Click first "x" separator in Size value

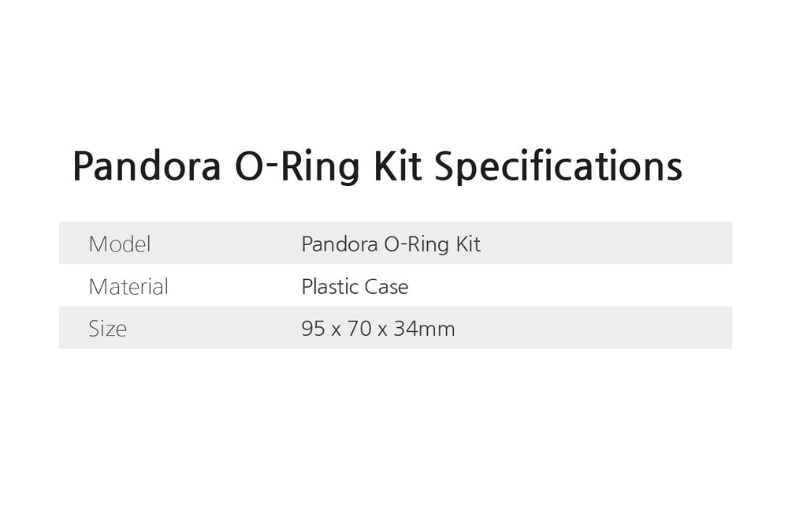pyautogui.click(x=336, y=329)
